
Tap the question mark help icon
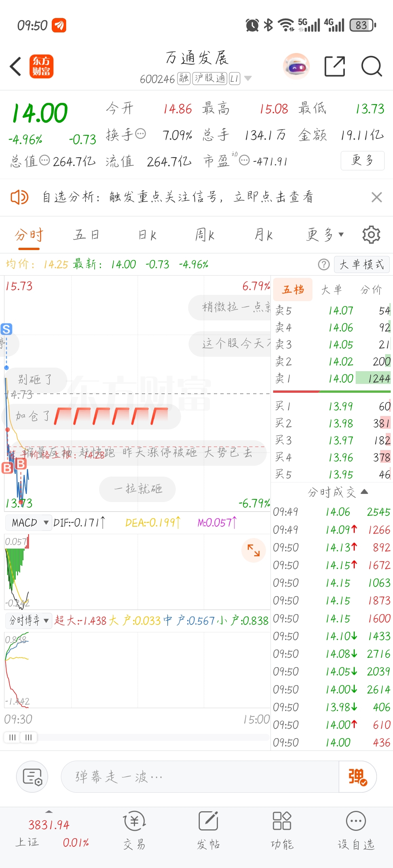coord(324,264)
